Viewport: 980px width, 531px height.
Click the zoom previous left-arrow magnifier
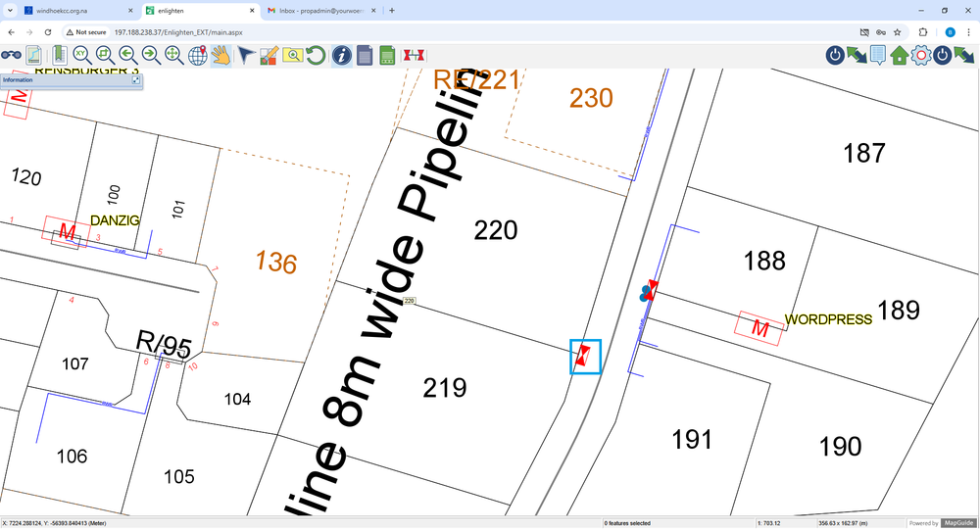point(128,55)
